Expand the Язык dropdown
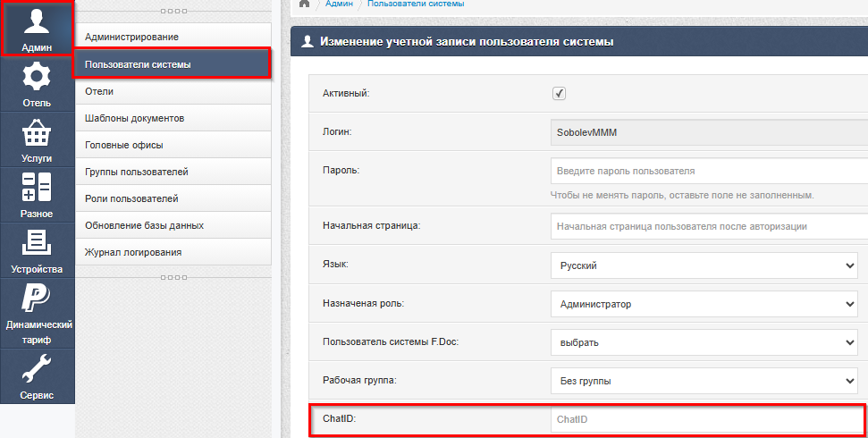 point(704,265)
